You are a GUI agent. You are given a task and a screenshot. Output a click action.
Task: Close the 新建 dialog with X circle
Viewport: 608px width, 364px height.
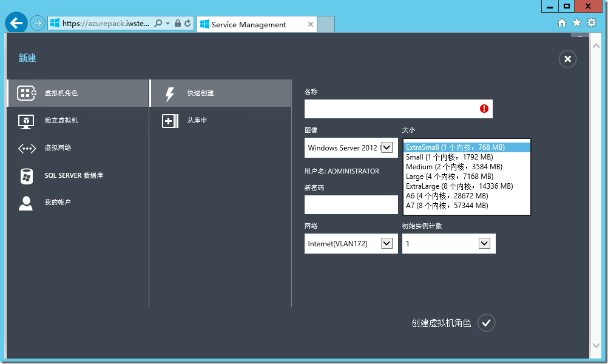[x=568, y=59]
